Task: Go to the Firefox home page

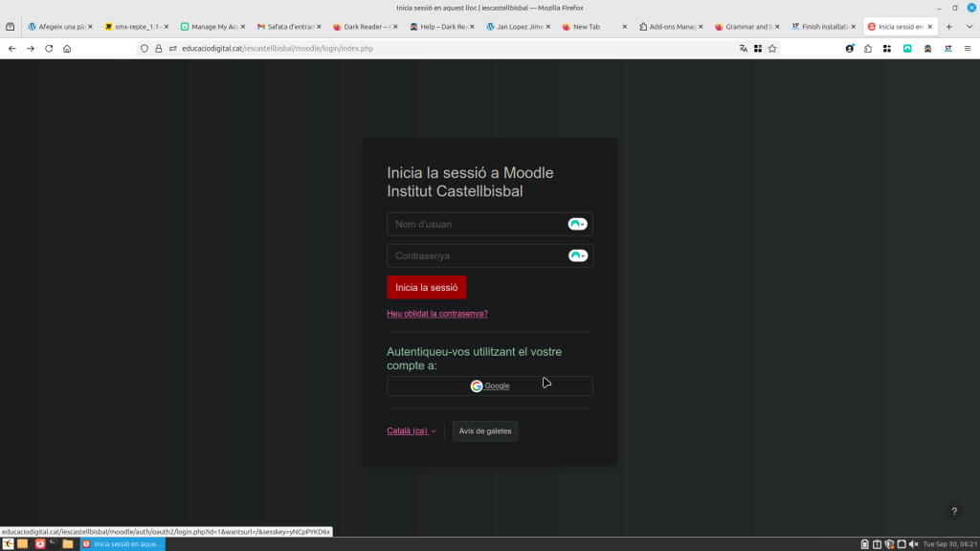Action: point(67,48)
